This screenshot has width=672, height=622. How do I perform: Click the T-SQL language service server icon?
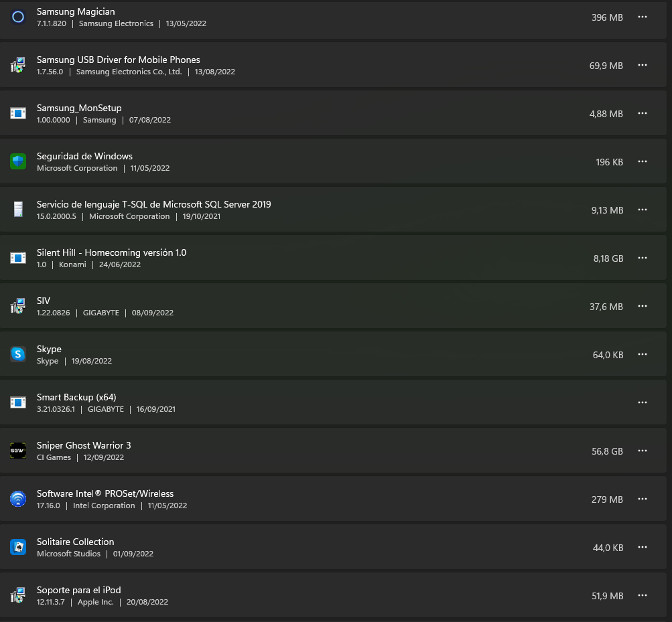pyautogui.click(x=18, y=210)
